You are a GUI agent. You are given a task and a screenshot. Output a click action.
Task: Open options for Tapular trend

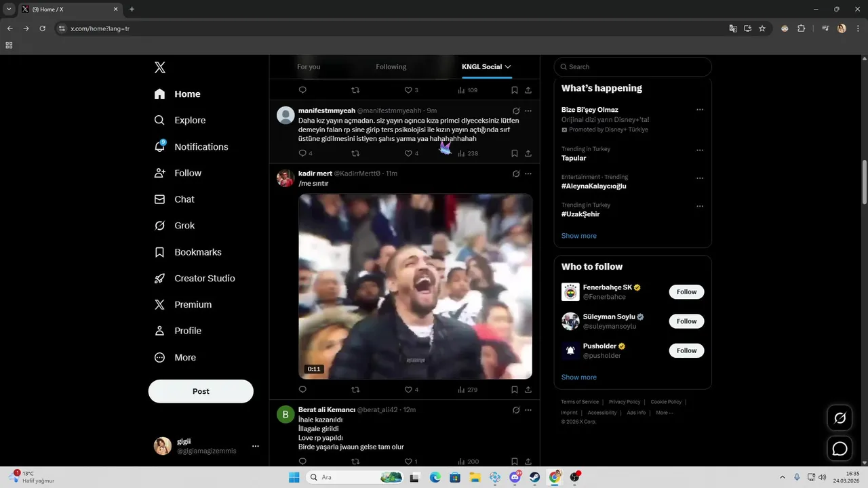700,150
